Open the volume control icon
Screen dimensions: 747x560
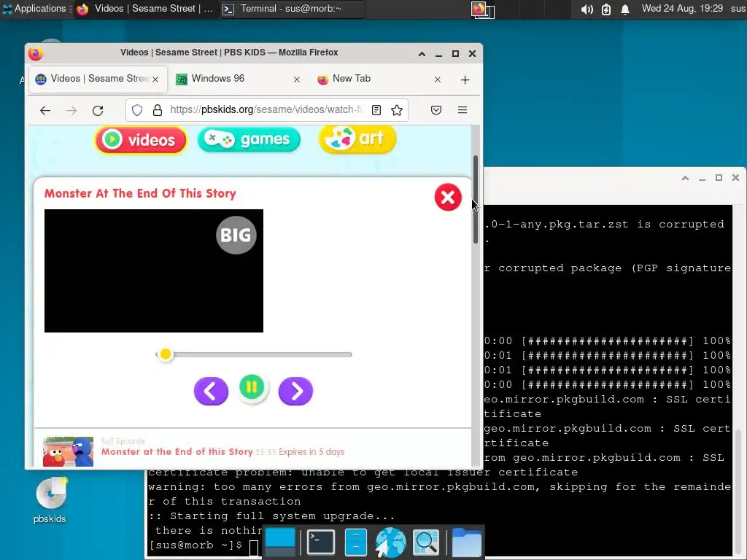[587, 9]
